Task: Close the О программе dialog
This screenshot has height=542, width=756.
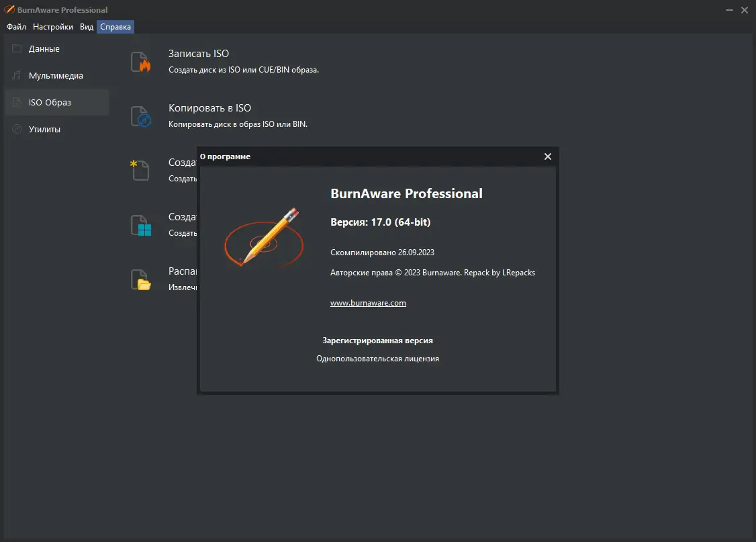Action: [547, 156]
